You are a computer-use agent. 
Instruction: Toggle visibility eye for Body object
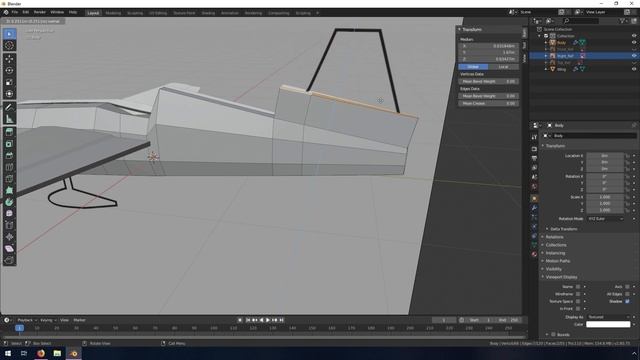(634, 42)
